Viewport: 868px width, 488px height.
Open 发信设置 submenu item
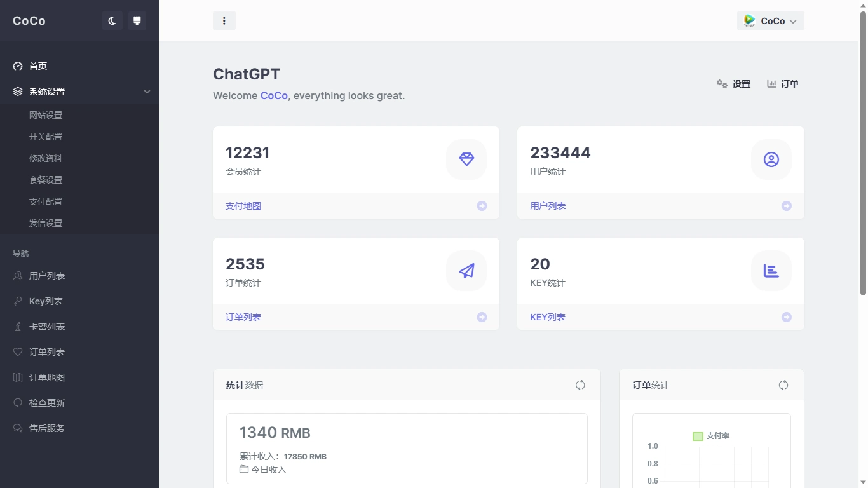[46, 223]
